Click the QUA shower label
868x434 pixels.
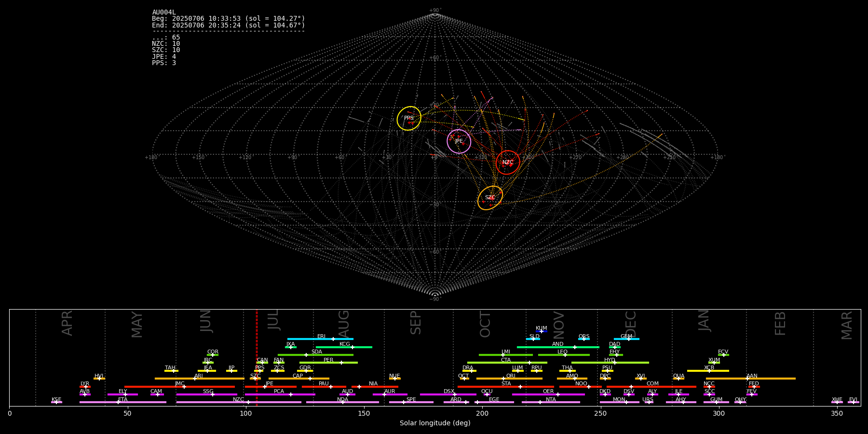pyautogui.click(x=679, y=376)
